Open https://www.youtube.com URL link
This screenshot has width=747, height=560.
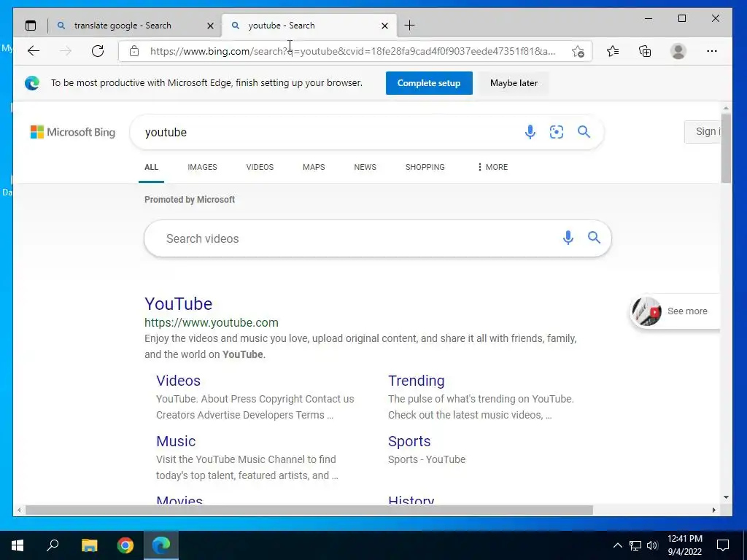[x=211, y=322]
